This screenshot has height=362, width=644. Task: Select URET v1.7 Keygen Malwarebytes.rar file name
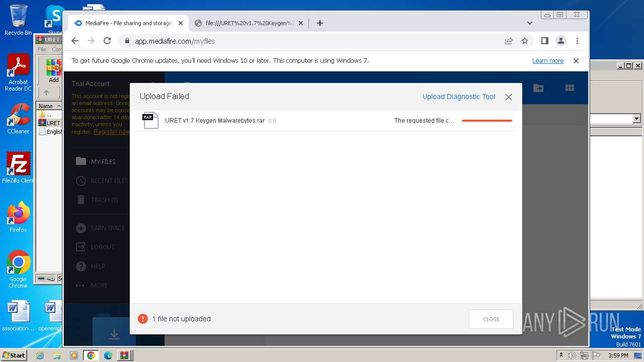[215, 121]
